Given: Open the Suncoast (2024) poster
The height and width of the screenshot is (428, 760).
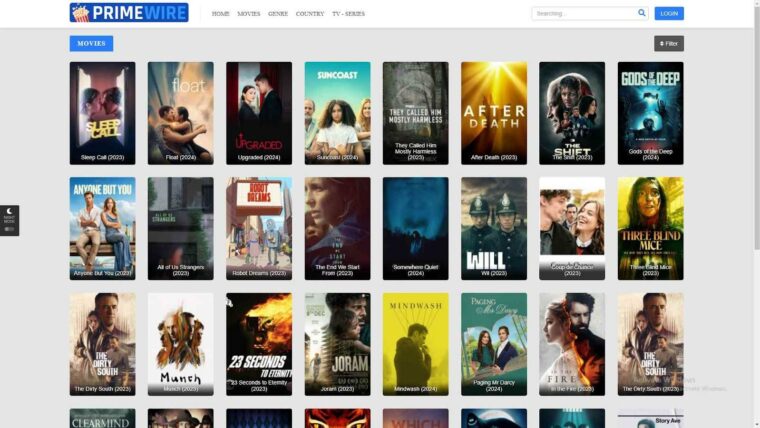Looking at the screenshot, I should [337, 113].
